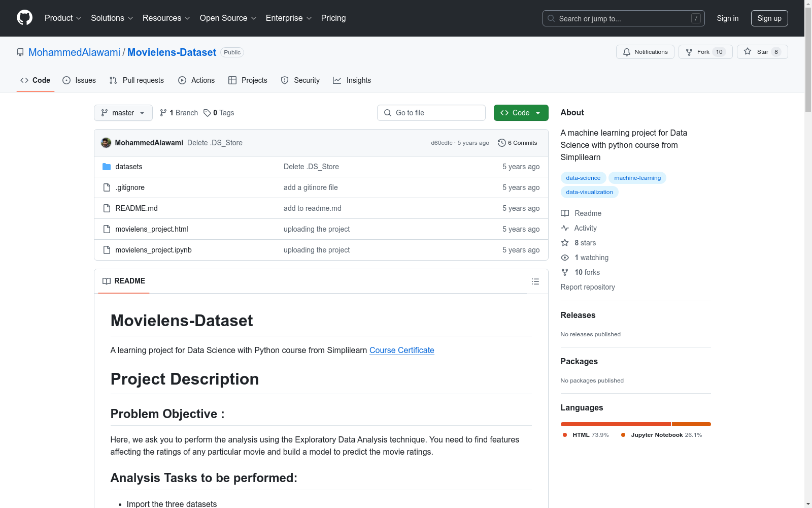The width and height of the screenshot is (812, 508).
Task: Click the Go to file search field
Action: pyautogui.click(x=431, y=113)
